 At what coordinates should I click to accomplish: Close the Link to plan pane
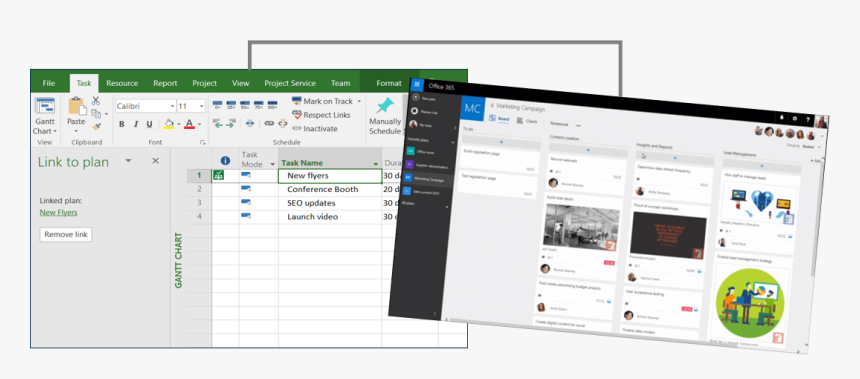(155, 161)
